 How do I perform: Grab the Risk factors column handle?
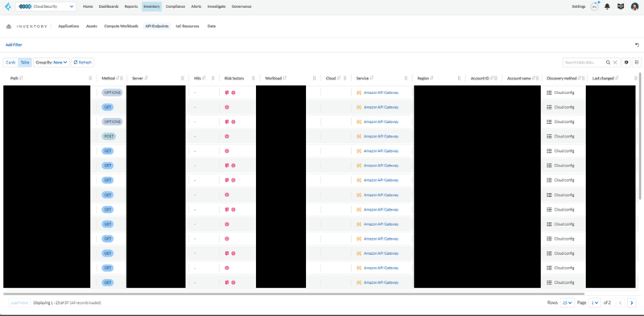[x=253, y=78]
